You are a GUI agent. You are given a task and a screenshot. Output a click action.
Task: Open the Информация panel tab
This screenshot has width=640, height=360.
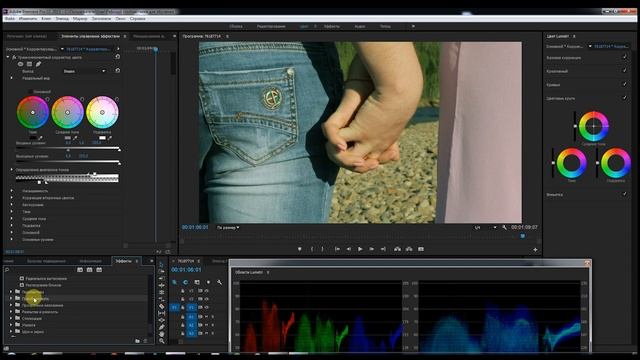click(x=91, y=261)
